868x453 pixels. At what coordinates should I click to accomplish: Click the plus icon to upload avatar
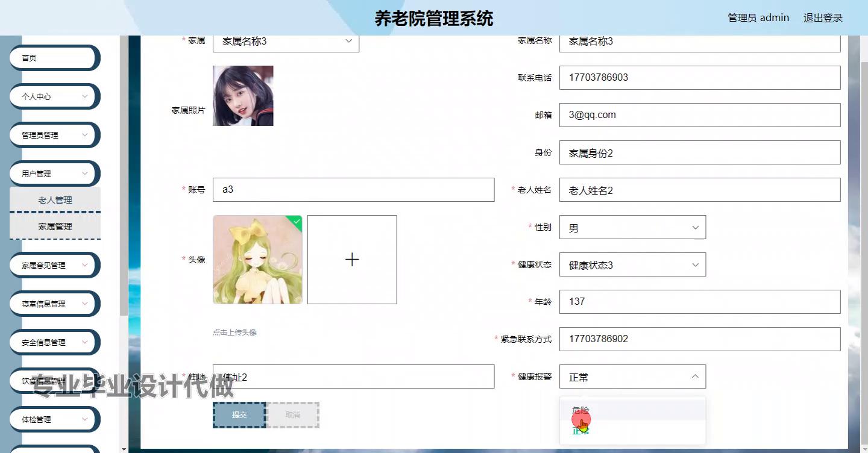click(352, 260)
